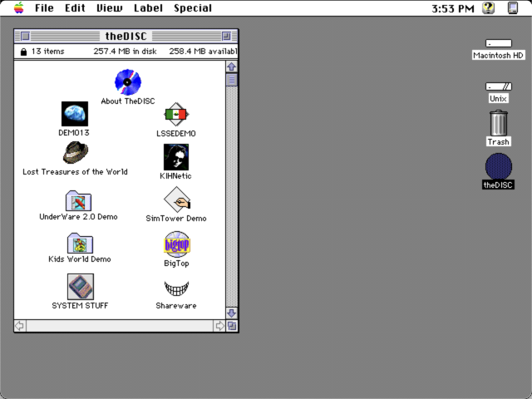Click the LSSEDEMO flag icon

coord(176,115)
